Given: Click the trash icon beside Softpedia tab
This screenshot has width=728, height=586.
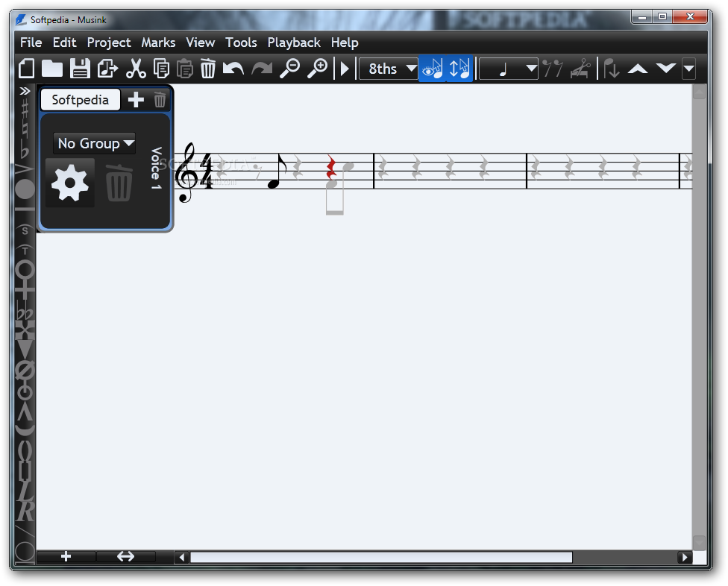Looking at the screenshot, I should coord(160,100).
